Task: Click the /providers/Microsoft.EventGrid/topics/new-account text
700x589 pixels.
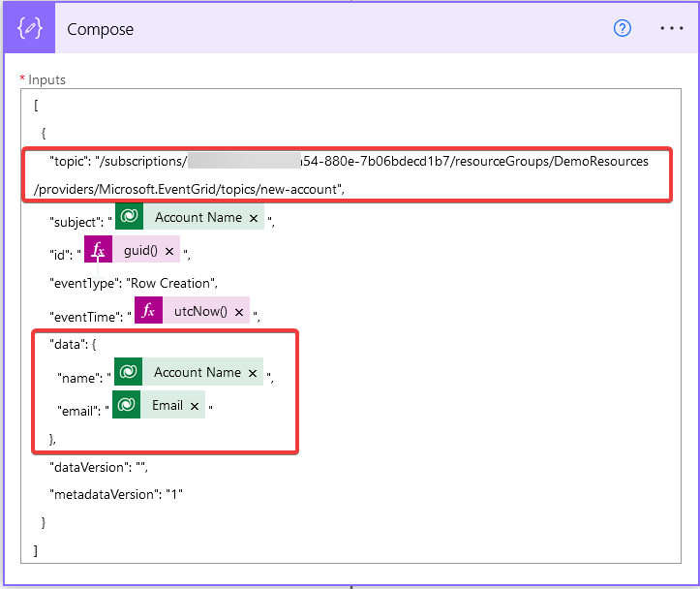Action: tap(190, 189)
